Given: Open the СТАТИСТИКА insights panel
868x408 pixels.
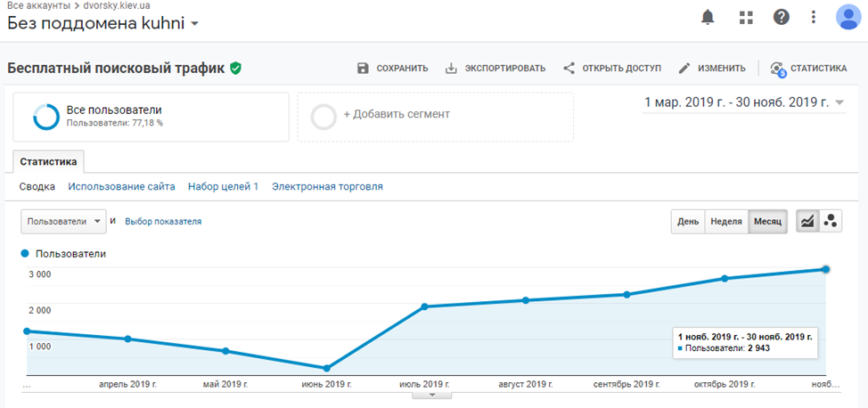Looking at the screenshot, I should [807, 69].
